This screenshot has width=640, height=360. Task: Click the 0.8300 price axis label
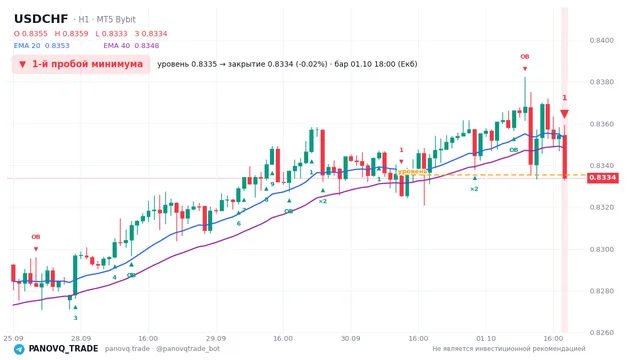[602, 249]
